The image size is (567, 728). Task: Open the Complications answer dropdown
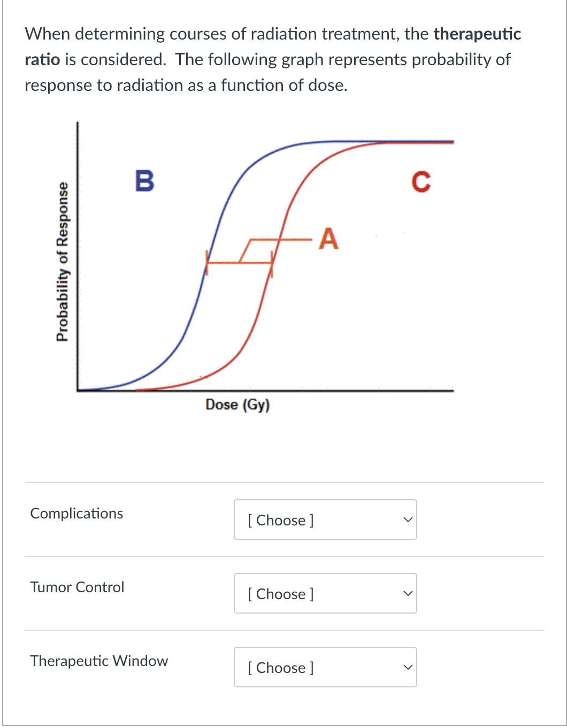click(x=325, y=520)
